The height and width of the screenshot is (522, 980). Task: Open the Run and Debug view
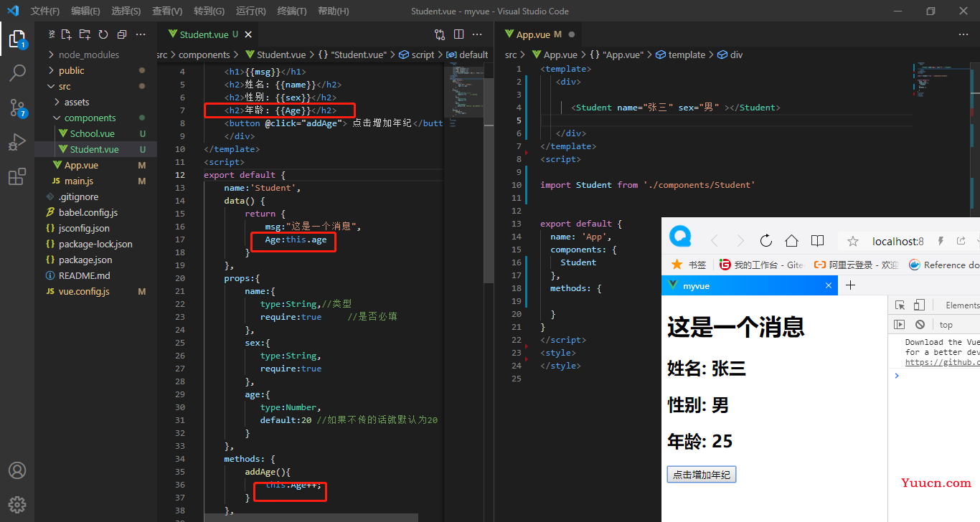pos(17,142)
